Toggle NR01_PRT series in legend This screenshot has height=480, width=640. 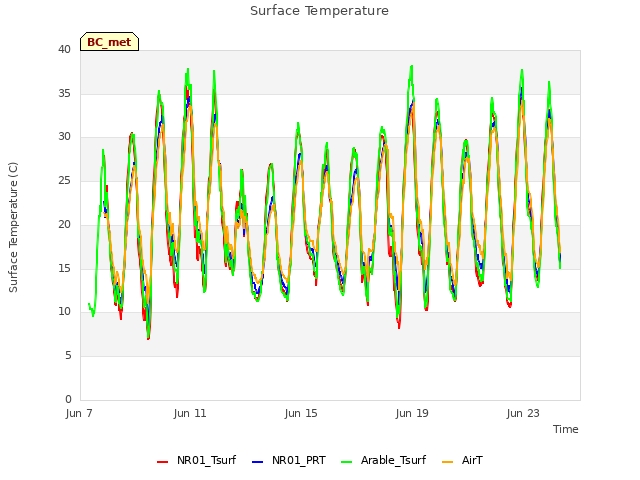(x=289, y=460)
